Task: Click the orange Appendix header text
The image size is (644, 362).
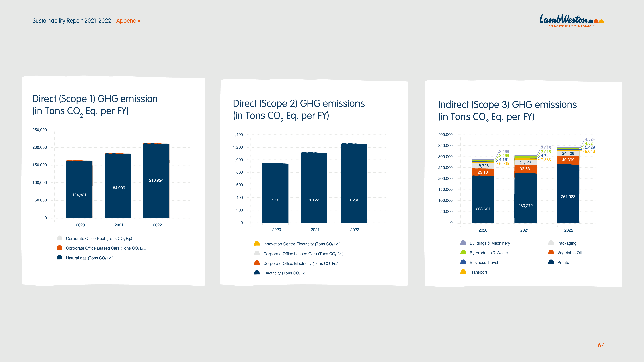Action: [128, 21]
